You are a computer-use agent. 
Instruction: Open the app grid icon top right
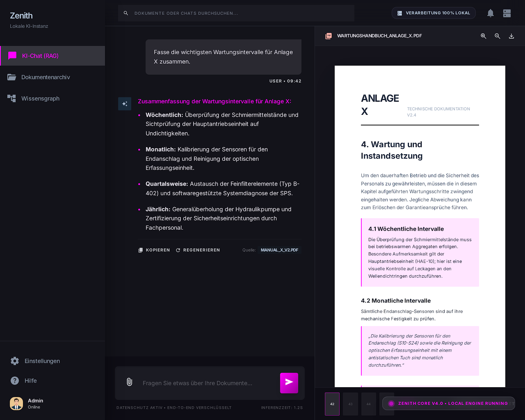(x=507, y=13)
